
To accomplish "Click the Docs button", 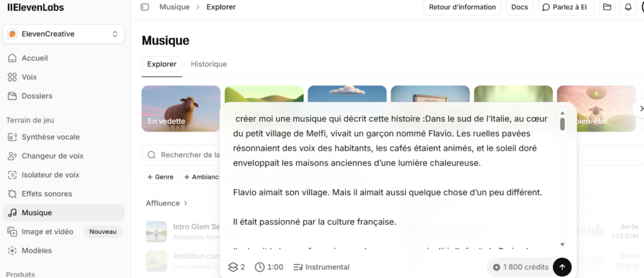I will 519,7.
